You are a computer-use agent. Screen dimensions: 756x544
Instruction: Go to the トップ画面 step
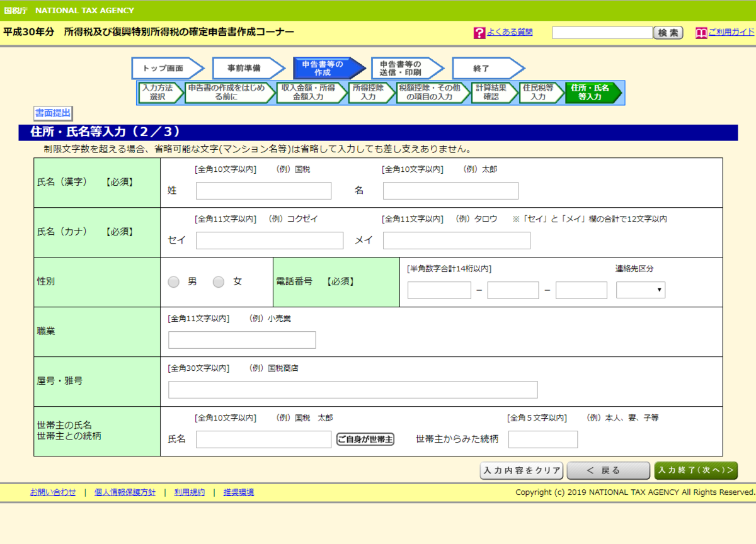(x=167, y=68)
